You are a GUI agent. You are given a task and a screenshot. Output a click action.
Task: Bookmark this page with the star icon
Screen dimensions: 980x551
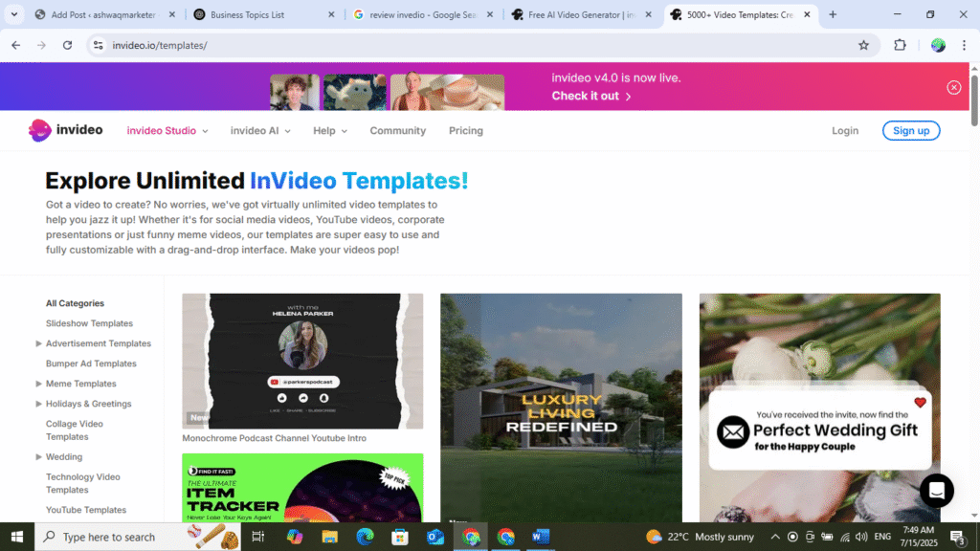(863, 45)
